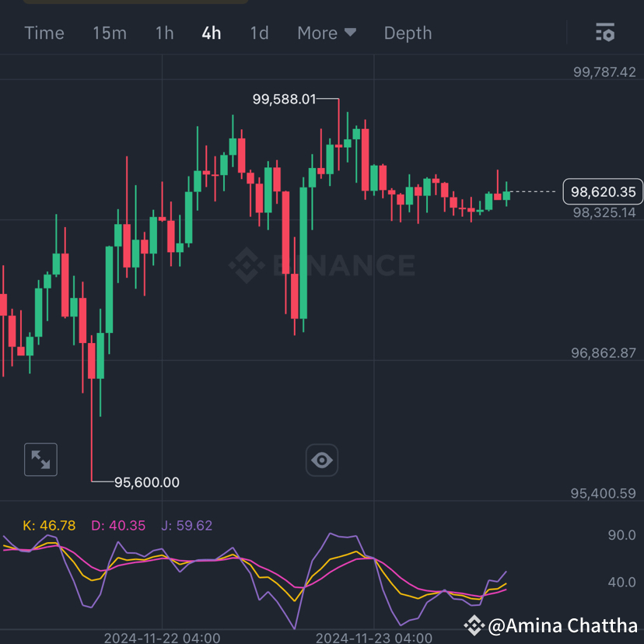Click the K: 46.78 indicator label

coord(48,525)
